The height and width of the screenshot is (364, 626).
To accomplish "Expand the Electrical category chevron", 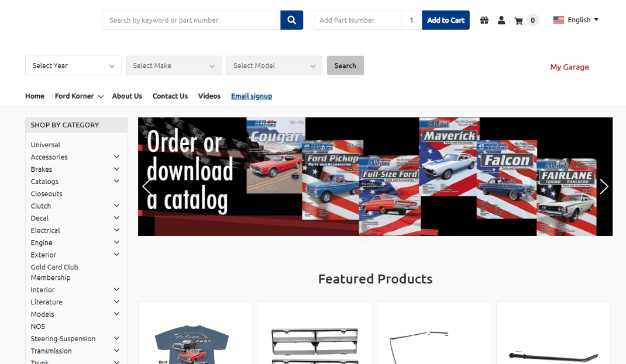I will coord(116,230).
